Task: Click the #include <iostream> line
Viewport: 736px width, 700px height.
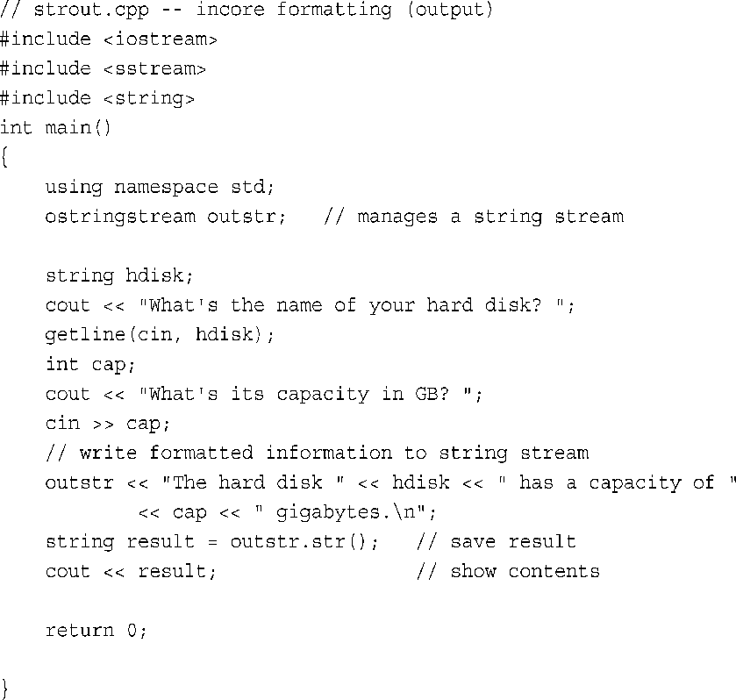Action: (109, 39)
